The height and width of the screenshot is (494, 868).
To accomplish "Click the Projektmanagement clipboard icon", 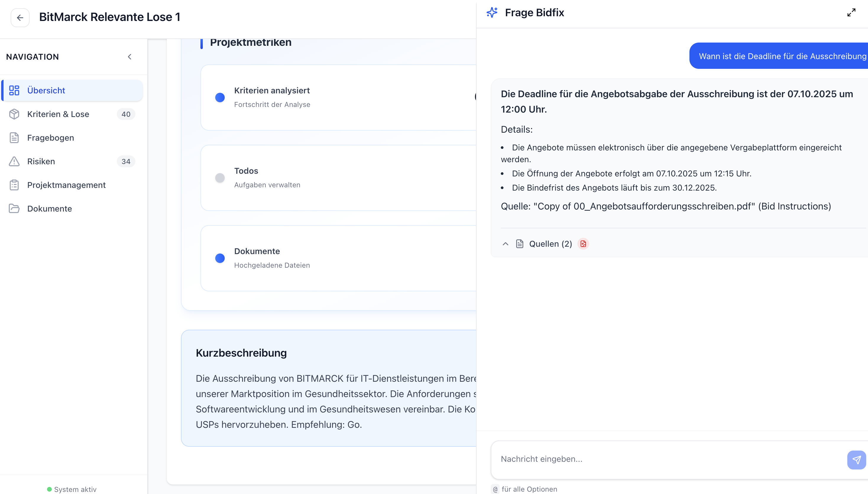I will [x=14, y=185].
